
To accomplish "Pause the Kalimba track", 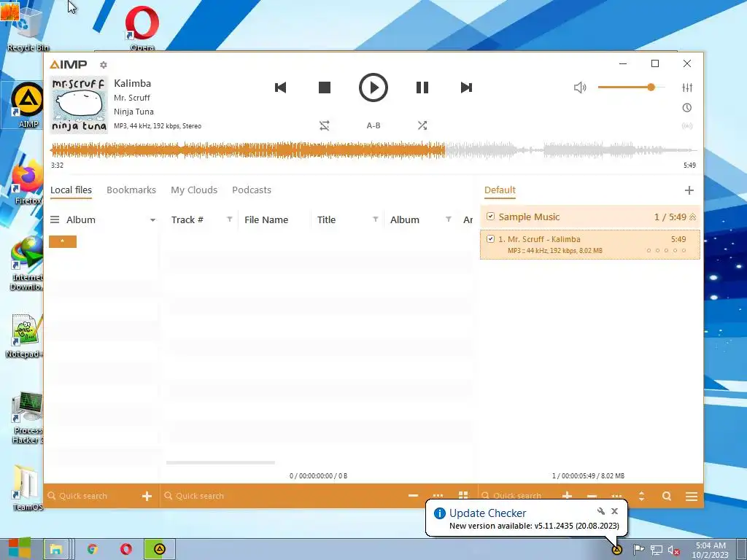I will pos(422,87).
